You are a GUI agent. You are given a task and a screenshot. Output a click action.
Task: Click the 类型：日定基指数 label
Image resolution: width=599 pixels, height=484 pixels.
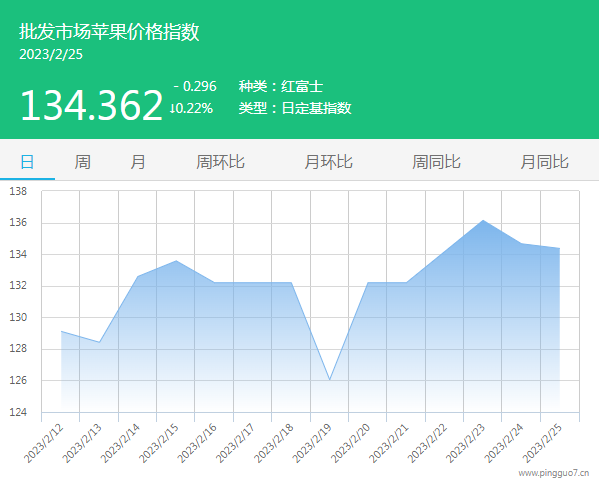pyautogui.click(x=295, y=108)
